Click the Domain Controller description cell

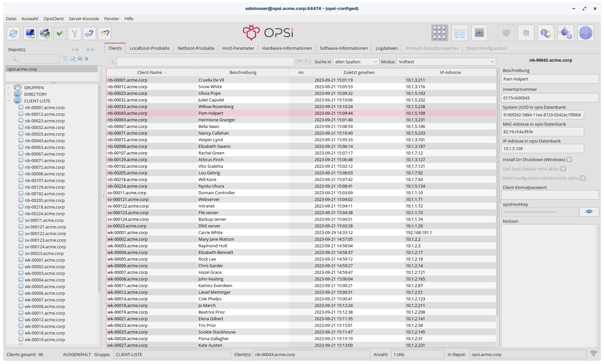tap(243, 193)
